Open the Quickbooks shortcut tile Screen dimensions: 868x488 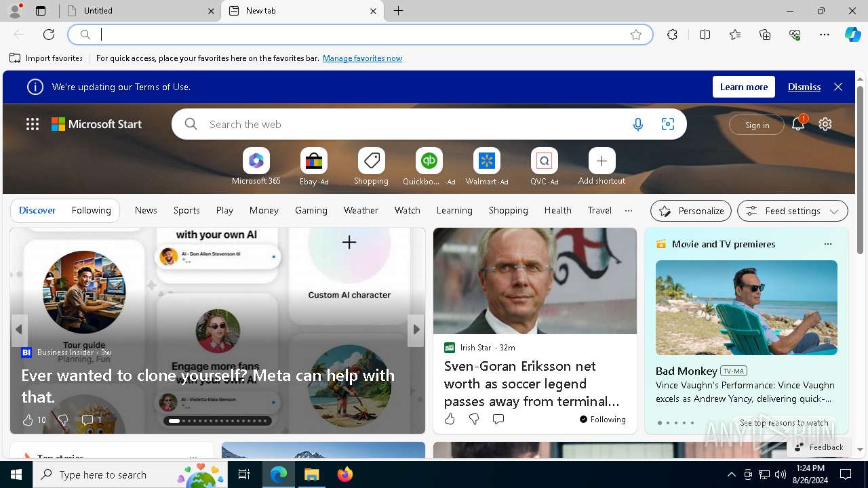pyautogui.click(x=429, y=166)
